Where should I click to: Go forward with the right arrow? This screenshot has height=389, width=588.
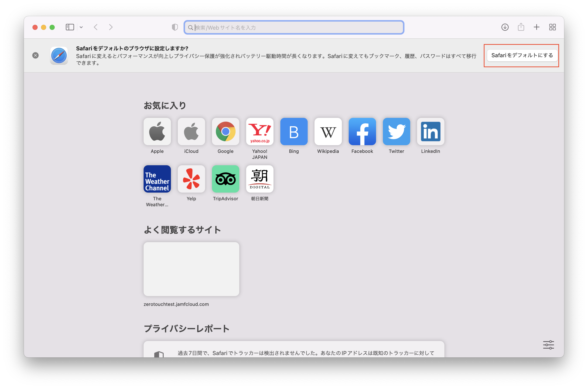[111, 27]
